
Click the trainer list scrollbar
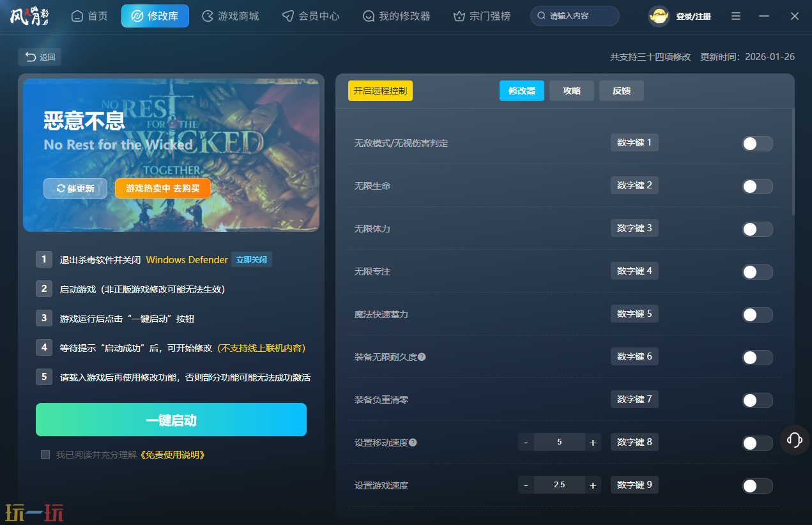(793, 162)
